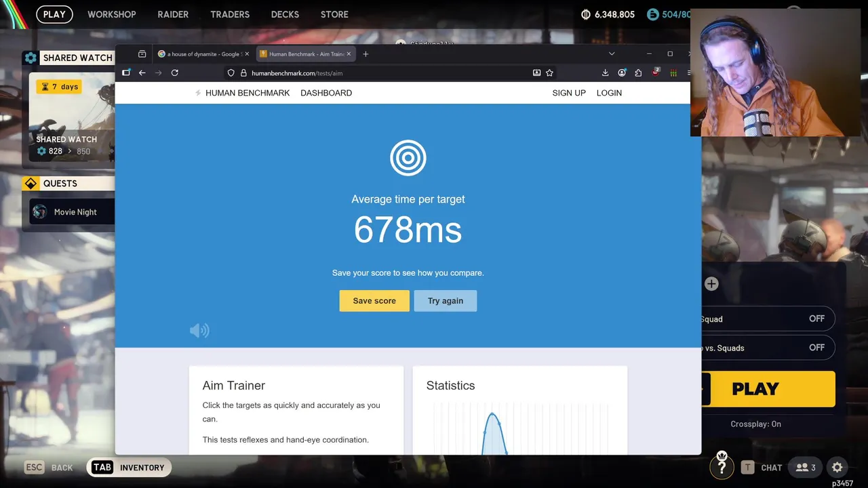
Task: Open the browser extensions puzzle icon
Action: coord(638,73)
